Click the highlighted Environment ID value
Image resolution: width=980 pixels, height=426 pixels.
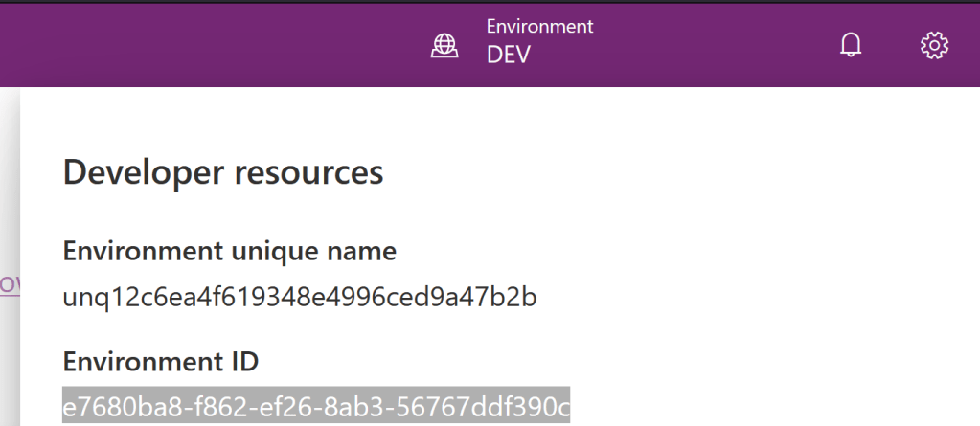coord(316,406)
